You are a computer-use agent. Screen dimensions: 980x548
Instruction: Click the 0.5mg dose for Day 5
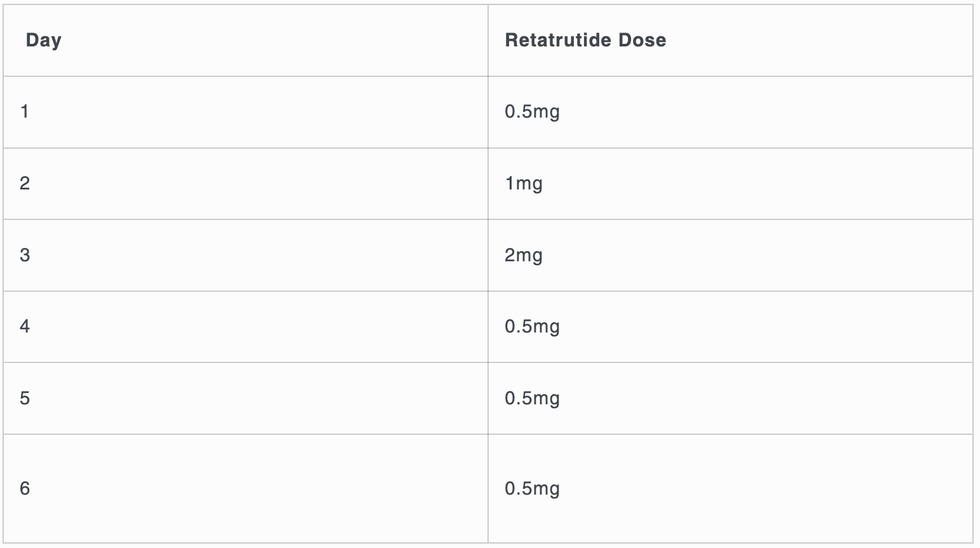pos(533,399)
